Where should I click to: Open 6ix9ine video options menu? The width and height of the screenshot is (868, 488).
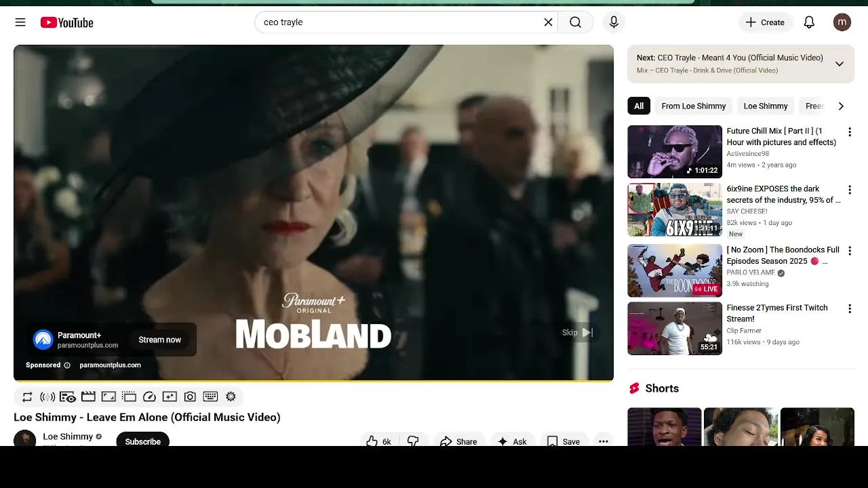pos(850,190)
